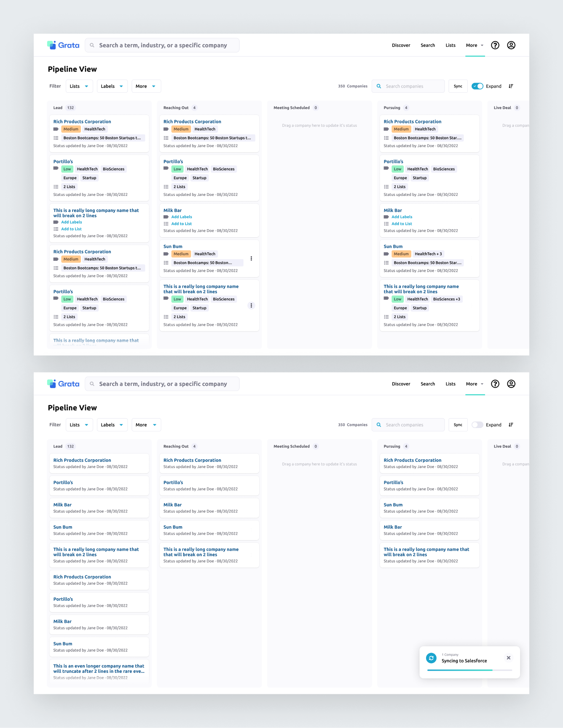Click the Sync button in top view

coord(458,86)
